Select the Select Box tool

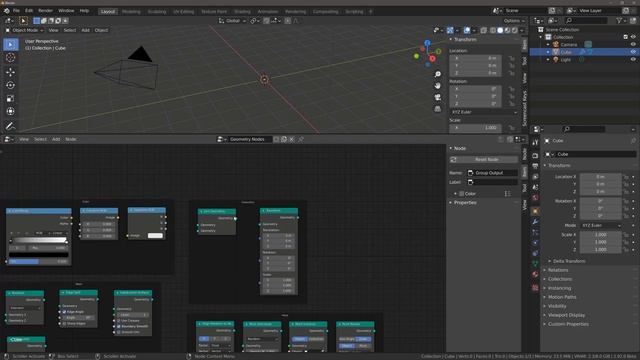[11, 44]
